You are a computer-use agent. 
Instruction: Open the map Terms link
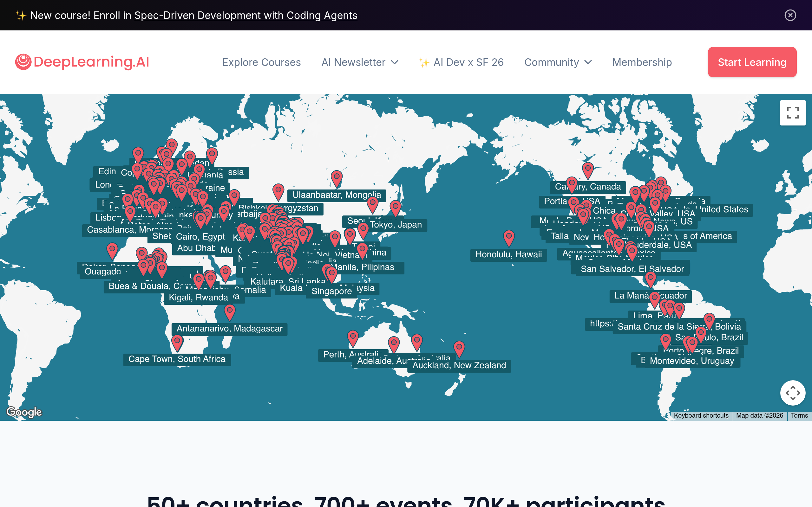[x=799, y=415]
